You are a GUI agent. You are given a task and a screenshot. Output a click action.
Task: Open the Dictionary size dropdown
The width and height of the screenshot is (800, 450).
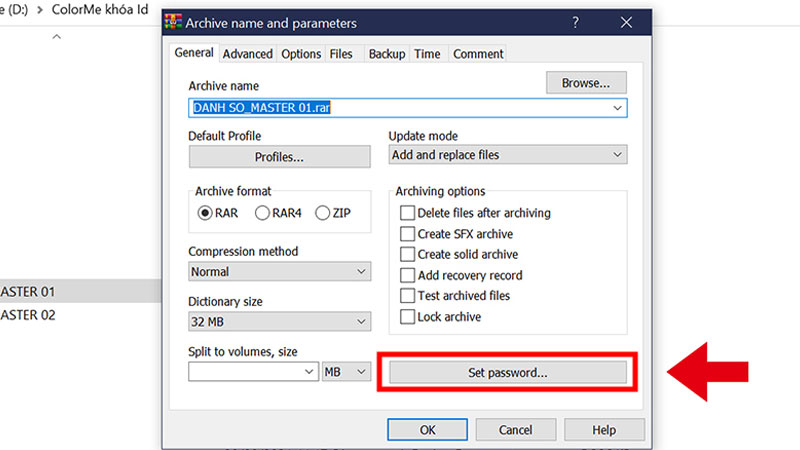click(x=279, y=322)
